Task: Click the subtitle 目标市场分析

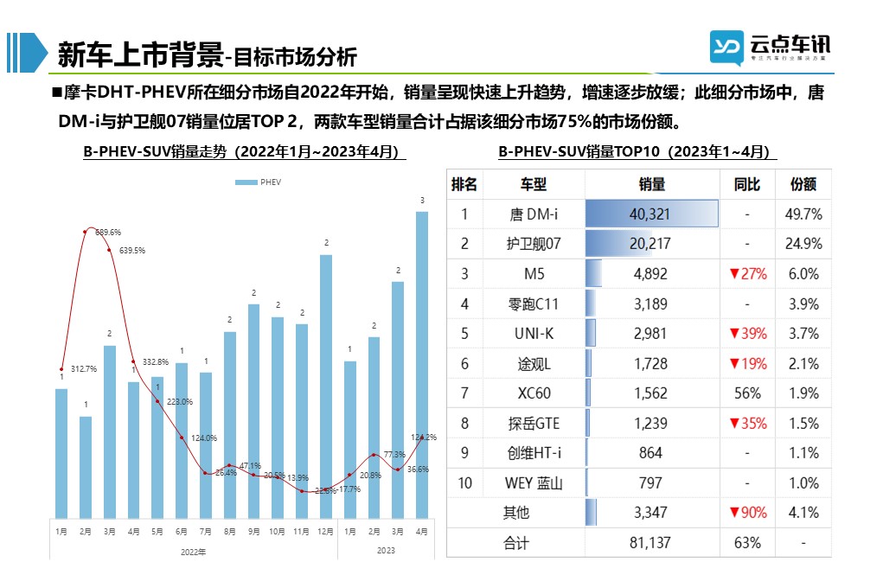Action: 295,57
